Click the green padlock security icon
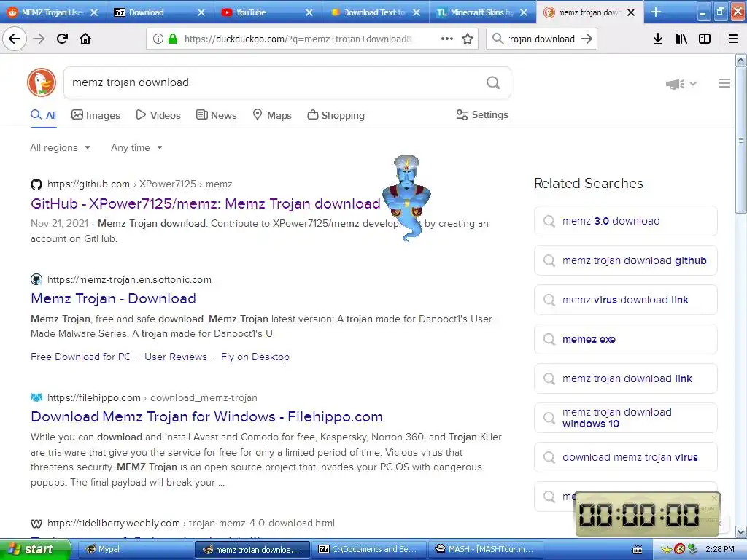Image resolution: width=747 pixels, height=560 pixels. point(172,39)
